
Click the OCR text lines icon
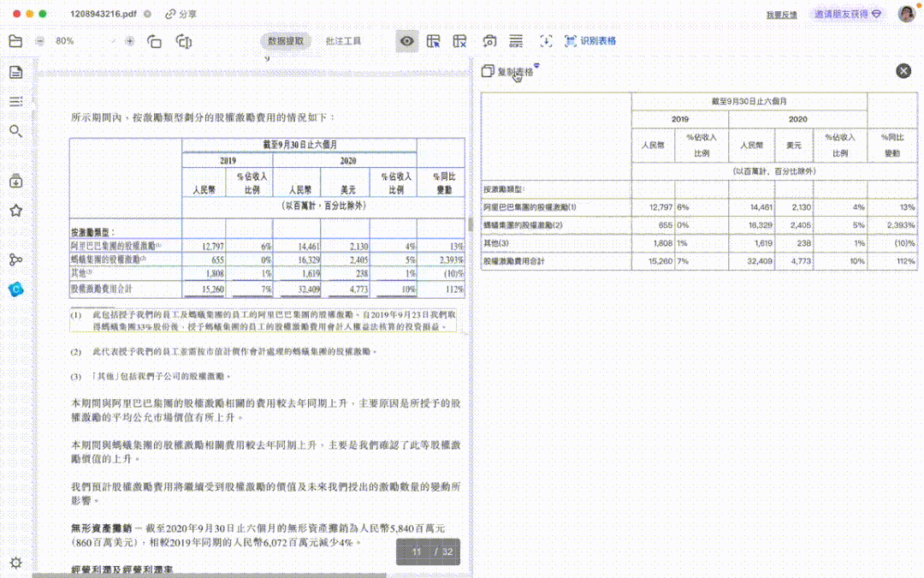point(516,41)
